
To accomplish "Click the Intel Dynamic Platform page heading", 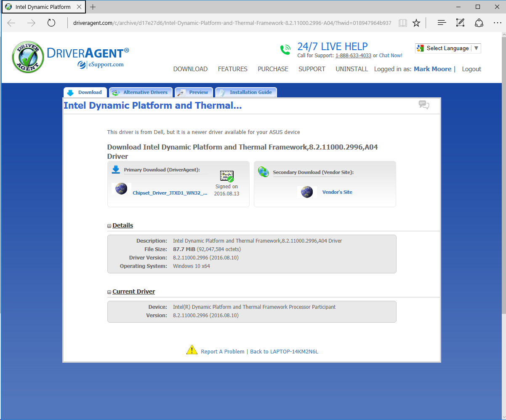I will pos(153,105).
